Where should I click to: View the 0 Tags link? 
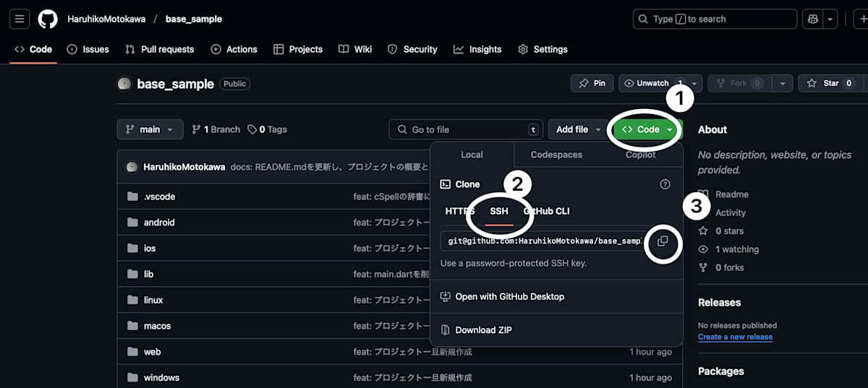[267, 129]
